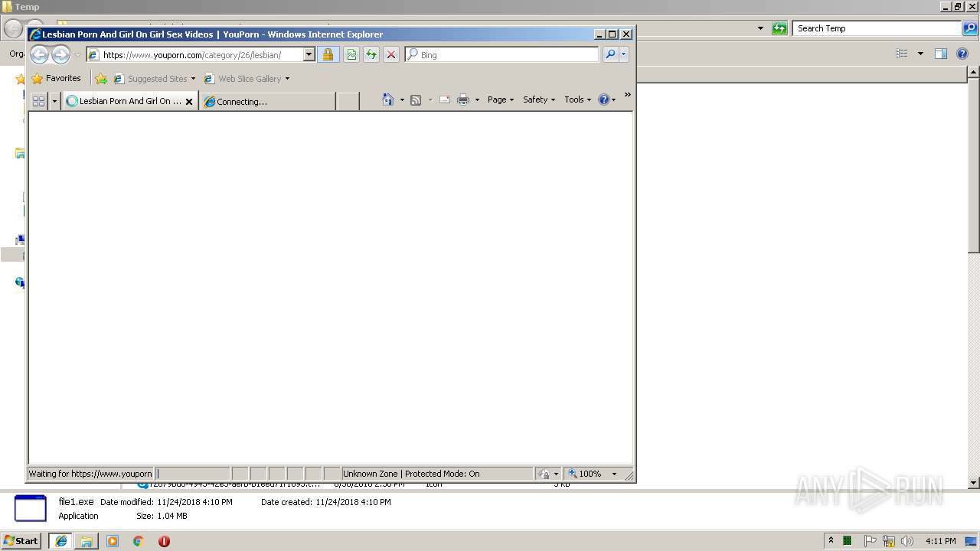The width and height of the screenshot is (980, 551).
Task: Click the zoom magnifier 100% button
Action: pyautogui.click(x=585, y=474)
